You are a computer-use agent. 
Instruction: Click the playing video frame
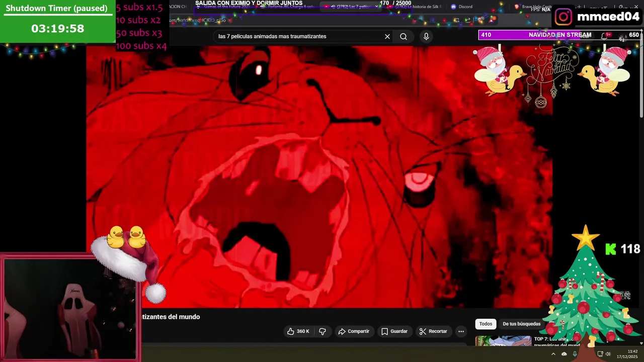(319, 176)
